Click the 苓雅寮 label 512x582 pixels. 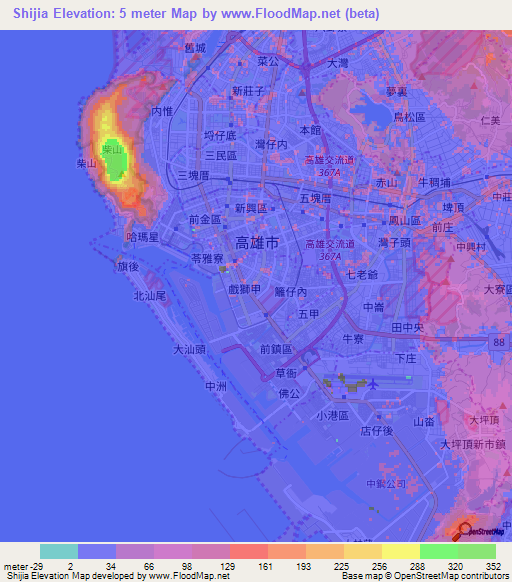click(207, 258)
